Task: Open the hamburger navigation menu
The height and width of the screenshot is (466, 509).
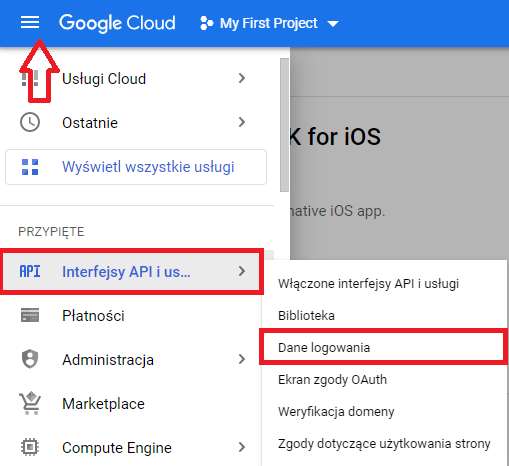Action: click(30, 23)
